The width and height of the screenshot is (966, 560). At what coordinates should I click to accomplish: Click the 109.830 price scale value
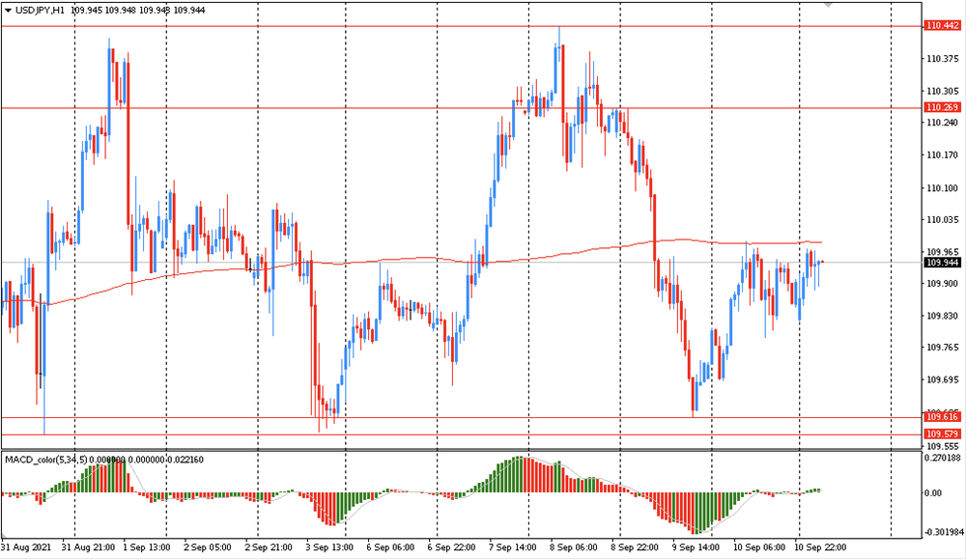943,316
